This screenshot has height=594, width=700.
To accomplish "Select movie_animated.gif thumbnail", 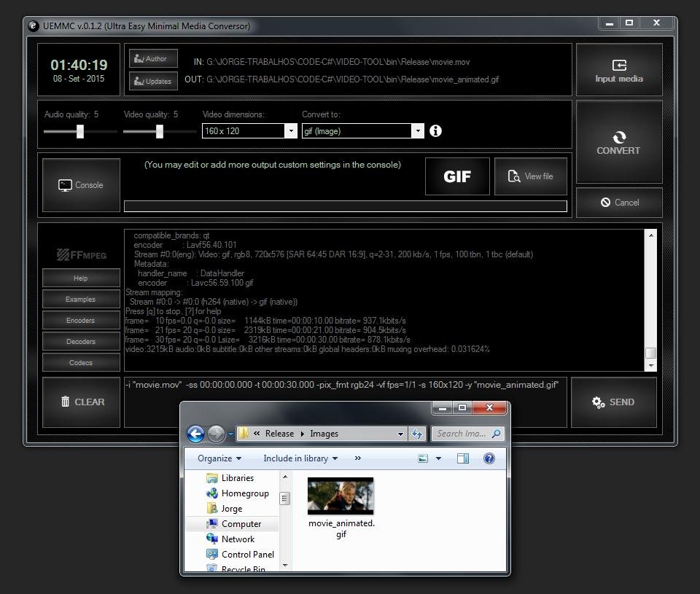I will click(x=341, y=496).
